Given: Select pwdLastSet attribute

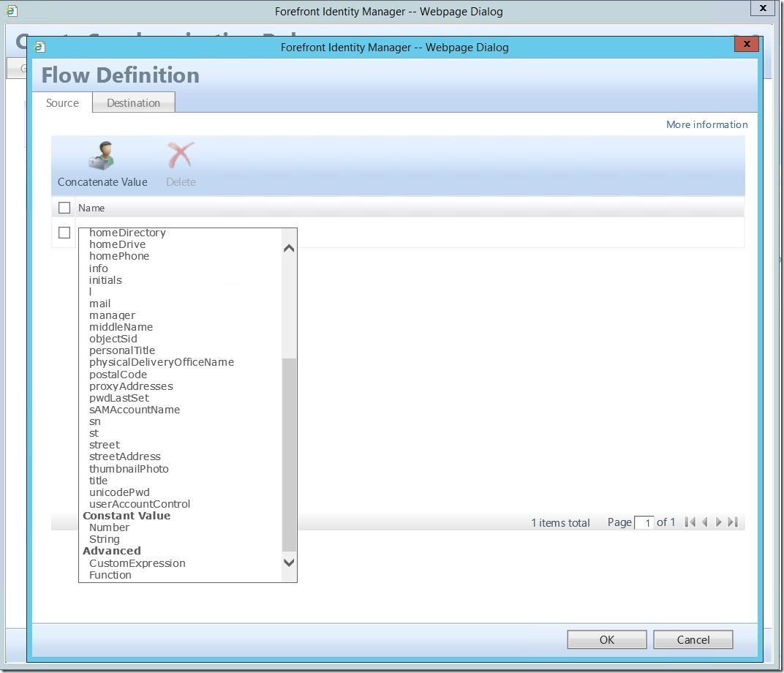Looking at the screenshot, I should tap(119, 398).
